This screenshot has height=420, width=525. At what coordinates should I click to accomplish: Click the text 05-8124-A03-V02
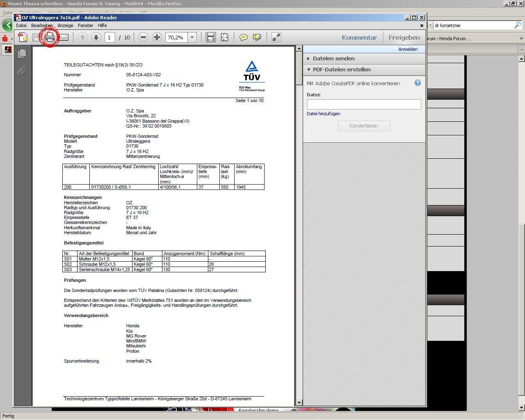click(x=144, y=75)
